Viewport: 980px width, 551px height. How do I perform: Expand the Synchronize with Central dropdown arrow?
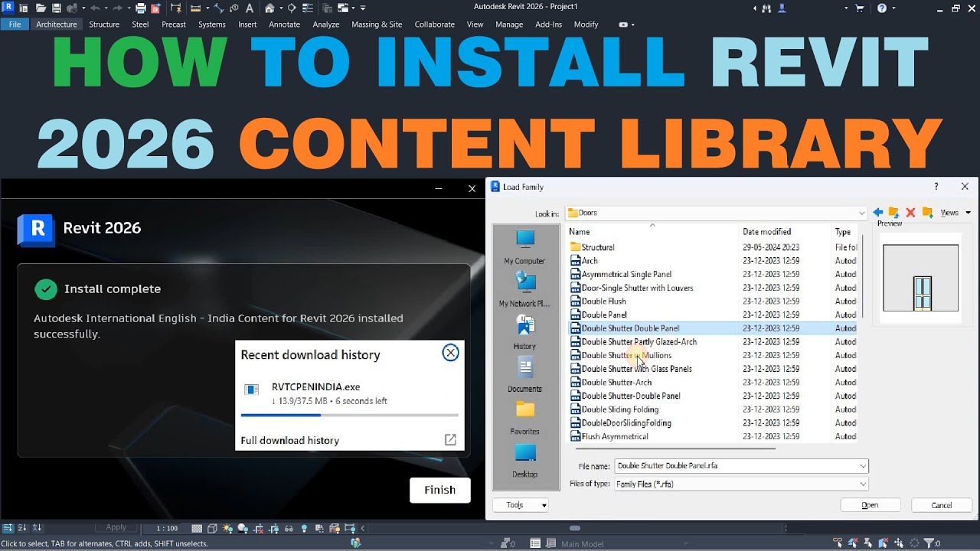83,8
